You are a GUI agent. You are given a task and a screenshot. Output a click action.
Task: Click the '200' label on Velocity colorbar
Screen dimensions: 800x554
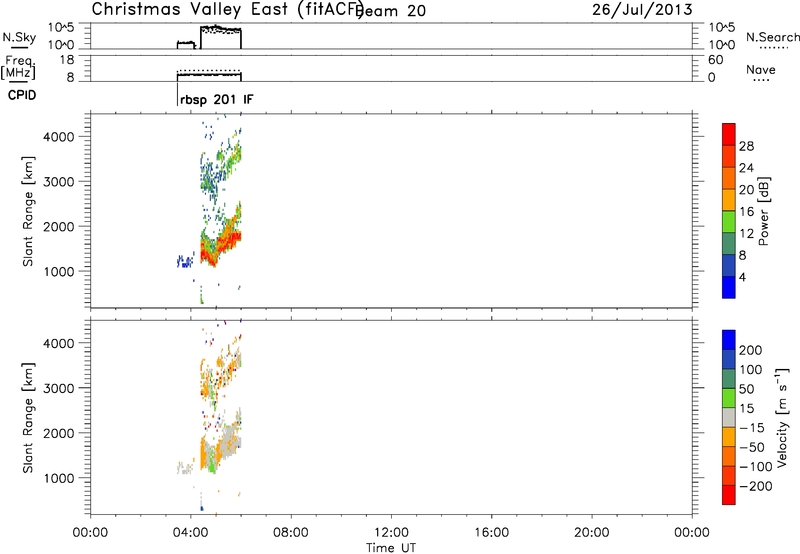tap(751, 350)
